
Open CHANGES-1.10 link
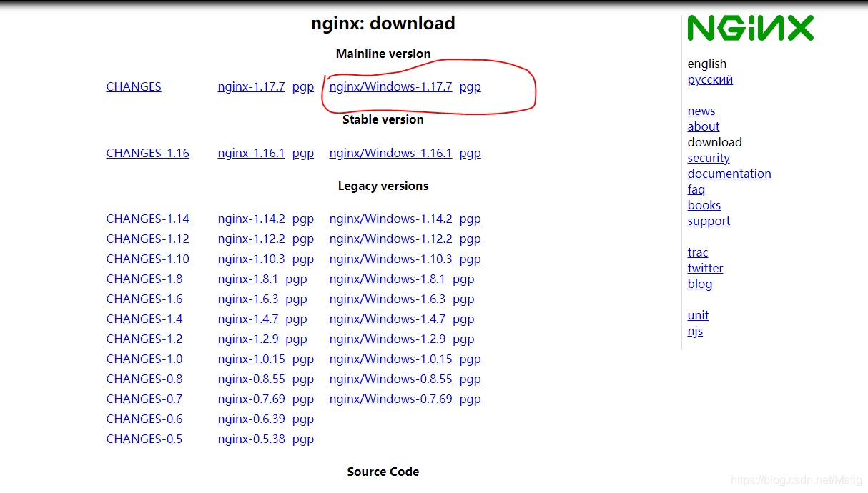(147, 259)
